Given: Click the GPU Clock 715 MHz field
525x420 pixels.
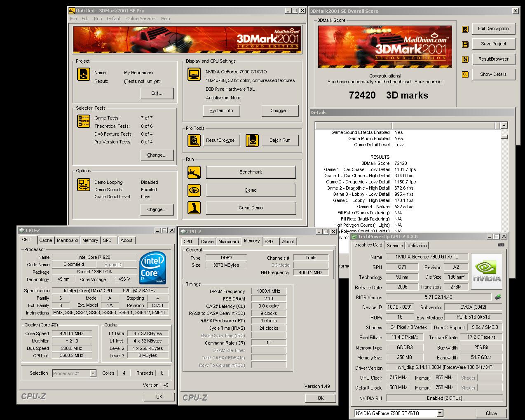Looking at the screenshot, I should [x=398, y=378].
